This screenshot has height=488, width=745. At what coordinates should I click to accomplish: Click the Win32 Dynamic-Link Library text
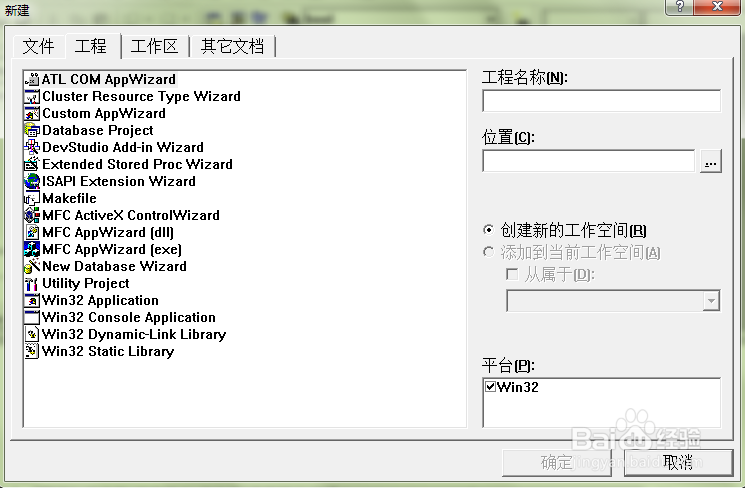coord(134,334)
